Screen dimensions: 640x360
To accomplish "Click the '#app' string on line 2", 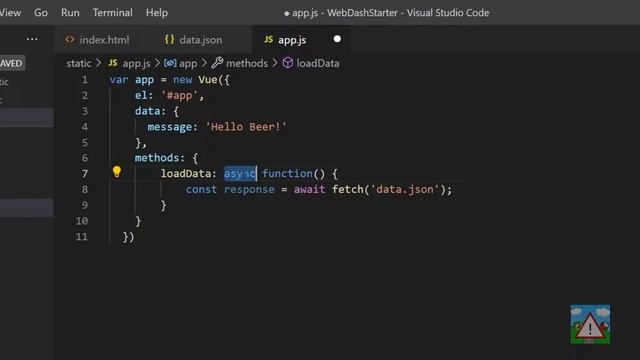I will pos(179,96).
